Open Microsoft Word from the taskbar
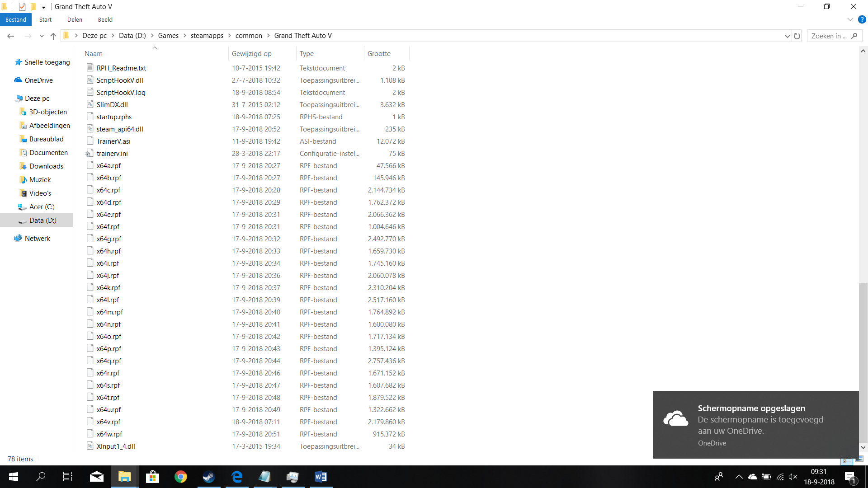 point(321,477)
